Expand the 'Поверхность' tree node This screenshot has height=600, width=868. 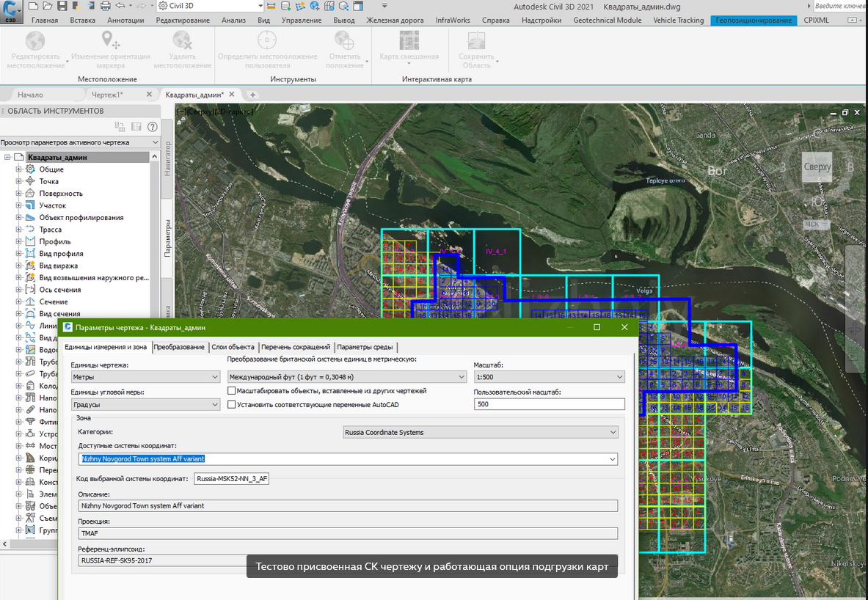coord(19,194)
